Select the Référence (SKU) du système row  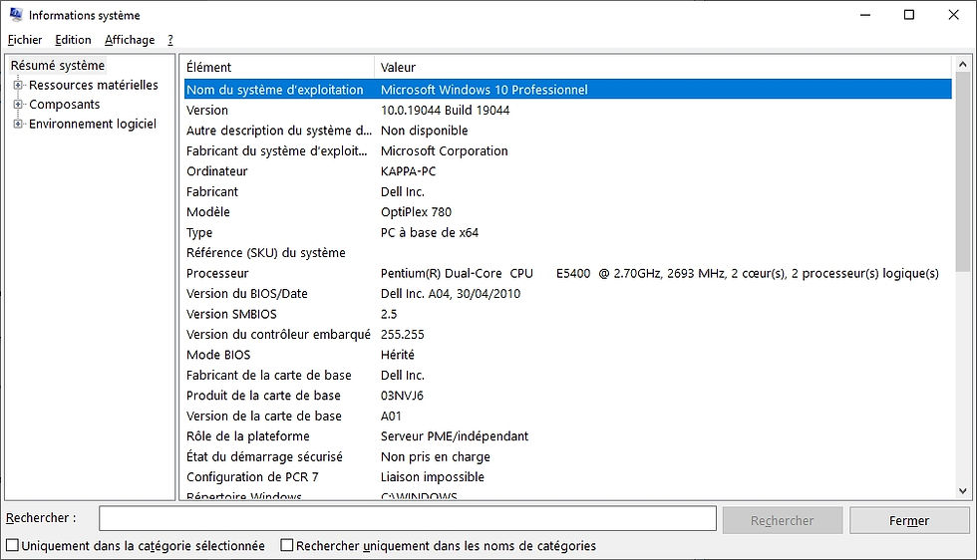coord(567,253)
